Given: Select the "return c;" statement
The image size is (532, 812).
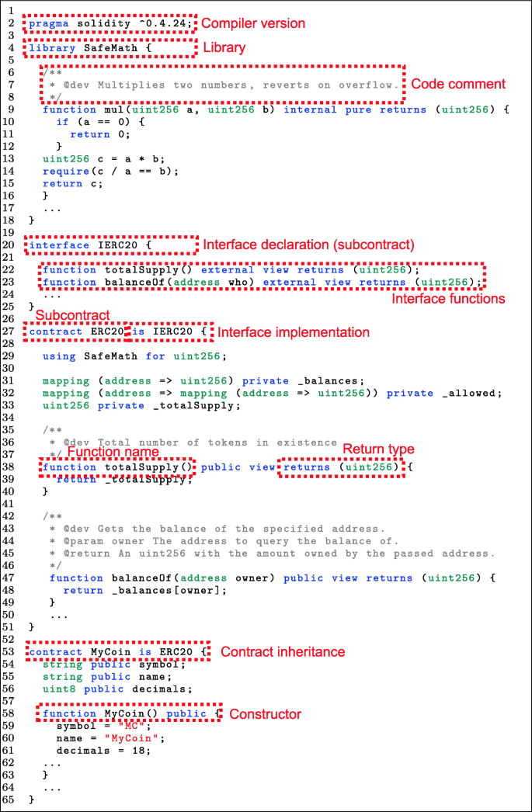Looking at the screenshot, I should [x=73, y=184].
